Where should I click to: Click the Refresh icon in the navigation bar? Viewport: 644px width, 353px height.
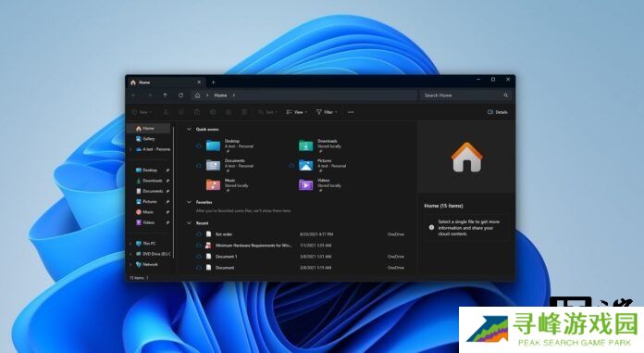click(180, 95)
